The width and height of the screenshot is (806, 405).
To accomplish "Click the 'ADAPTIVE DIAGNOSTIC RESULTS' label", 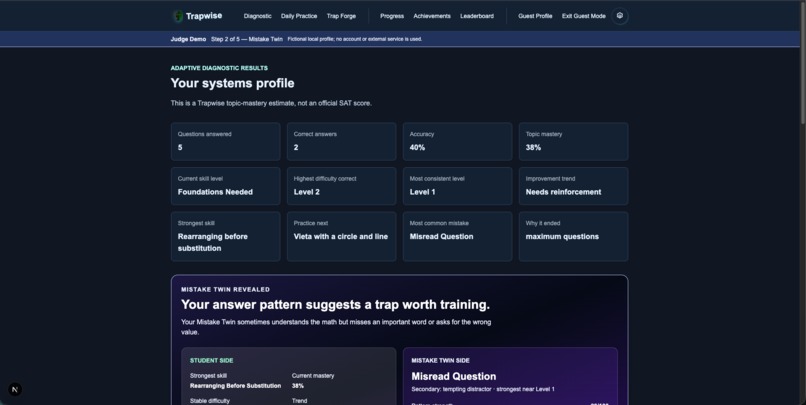I will [219, 68].
